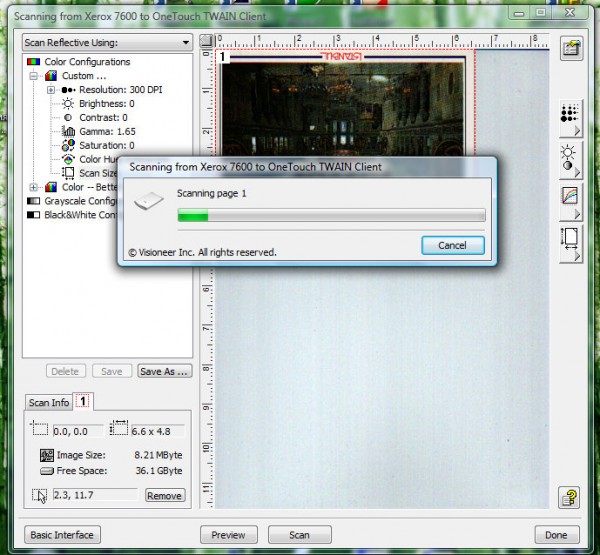Viewport: 600px width, 555px height.
Task: Select the Free Space value 36.1 GByte
Action: coord(159,471)
